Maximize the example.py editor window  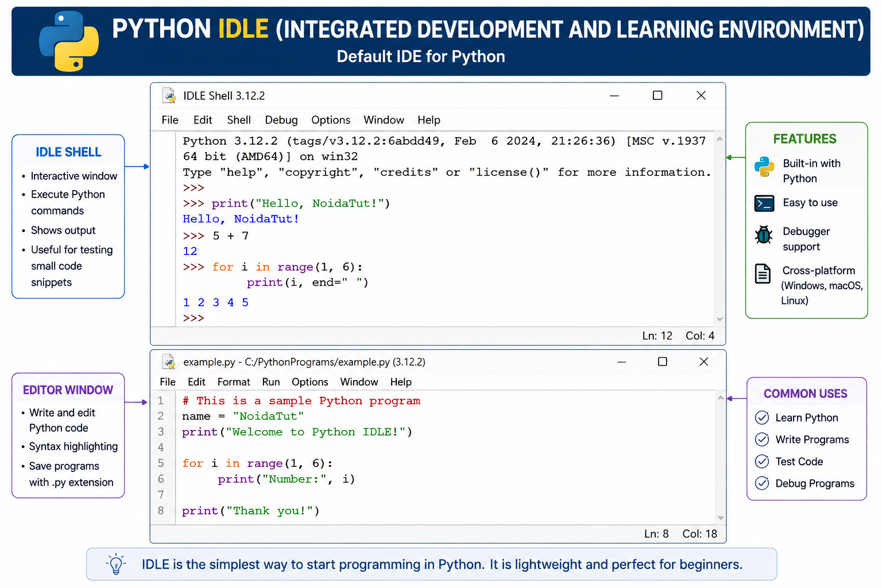click(x=662, y=362)
